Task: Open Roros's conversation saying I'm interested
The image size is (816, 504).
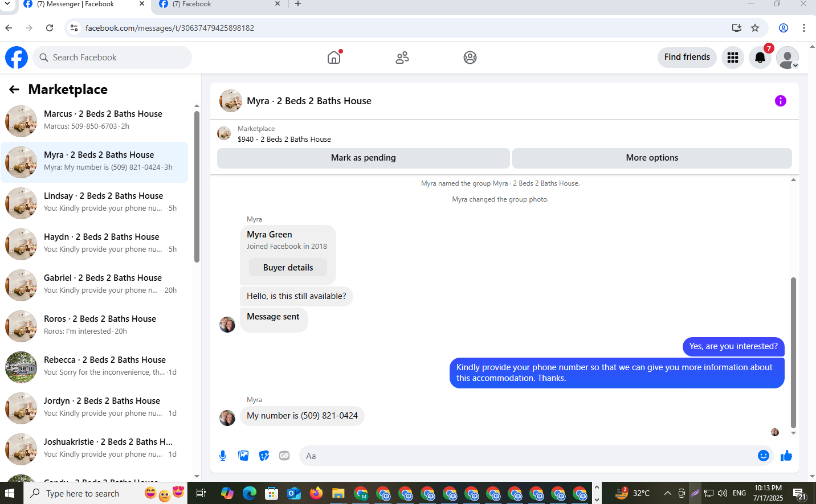Action: tap(95, 326)
